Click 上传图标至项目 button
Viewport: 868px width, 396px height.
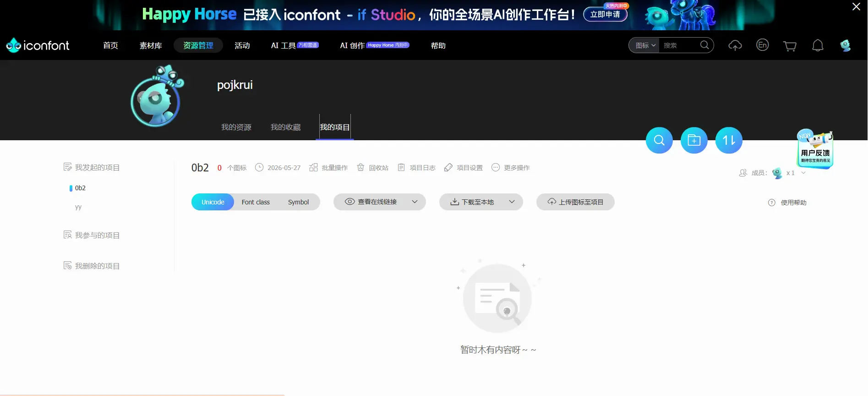click(x=575, y=202)
